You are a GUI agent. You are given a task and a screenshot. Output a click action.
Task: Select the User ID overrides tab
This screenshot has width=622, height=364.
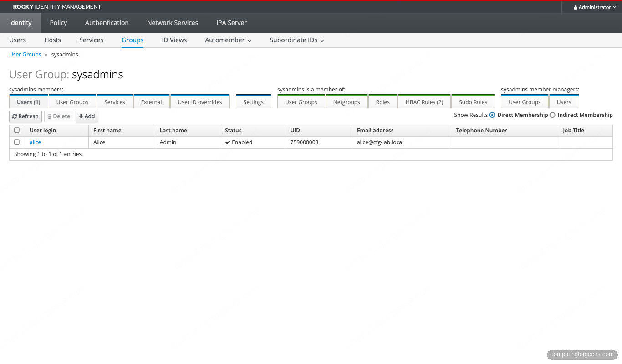[x=200, y=102]
